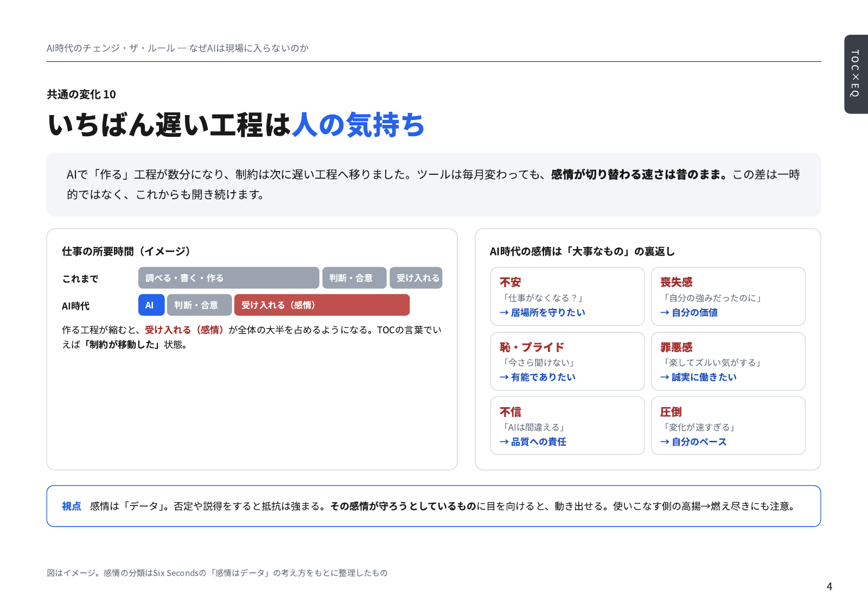Image resolution: width=868 pixels, height=614 pixels.
Task: Click the 仕事の所要時間(イメージ) panel heading
Action: 126,251
